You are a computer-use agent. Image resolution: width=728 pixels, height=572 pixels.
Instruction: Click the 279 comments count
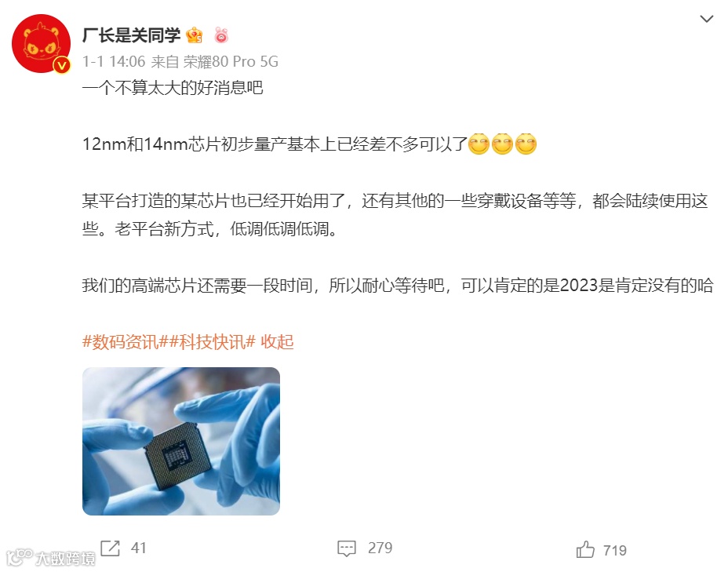pos(380,548)
